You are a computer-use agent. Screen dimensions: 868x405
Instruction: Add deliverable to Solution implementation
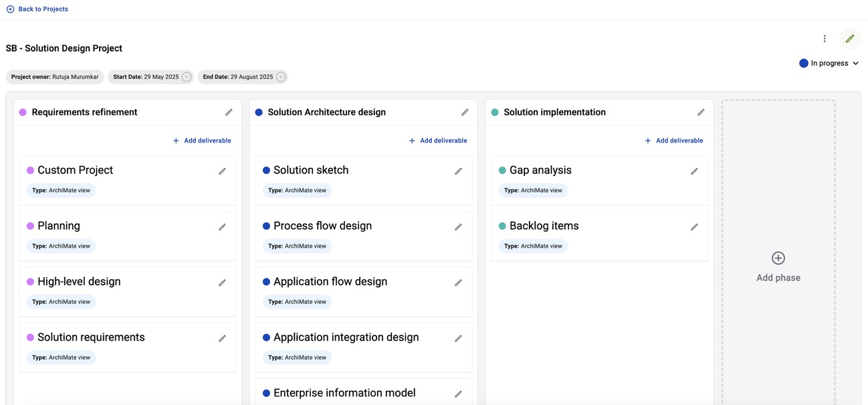(673, 141)
